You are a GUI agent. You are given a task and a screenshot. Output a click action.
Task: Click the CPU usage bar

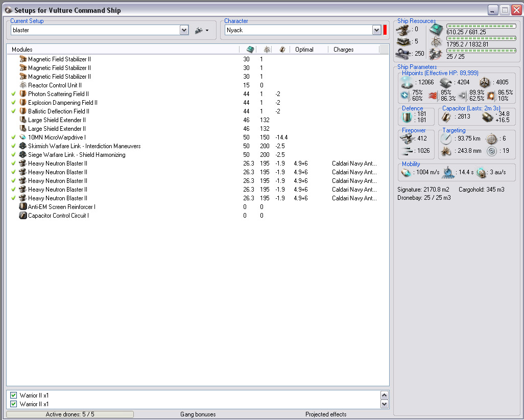click(x=481, y=26)
